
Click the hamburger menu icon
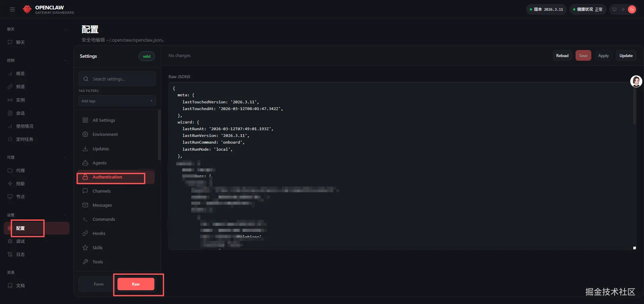[12, 9]
